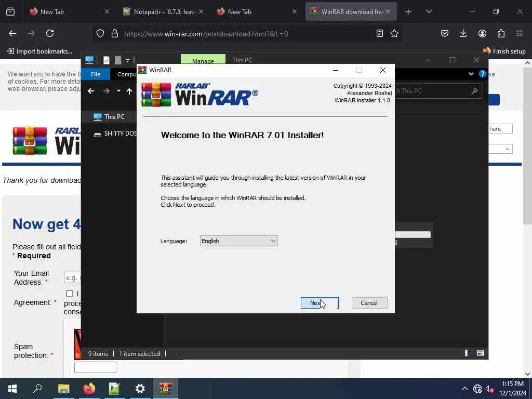Close the WinRAR installer window
Viewport: 532px width, 399px height.
pyautogui.click(x=383, y=70)
